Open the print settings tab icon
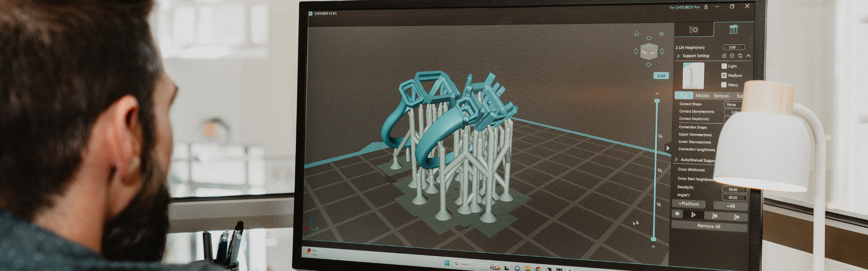The width and height of the screenshot is (868, 271). coord(693,30)
